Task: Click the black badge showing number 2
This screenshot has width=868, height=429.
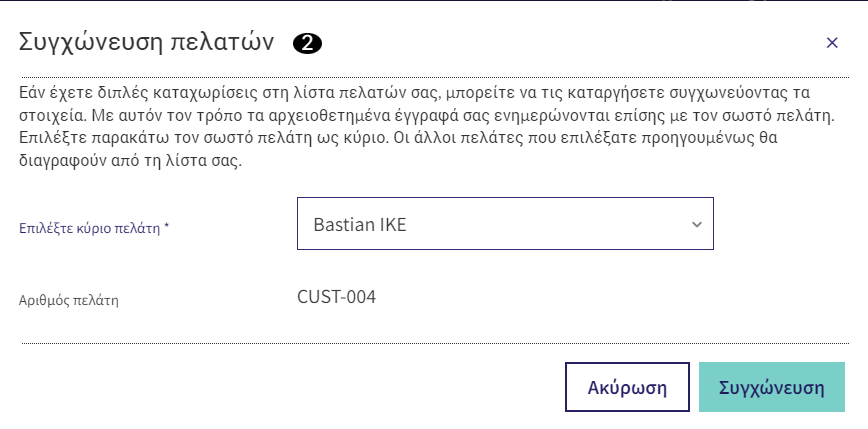Action: (x=307, y=43)
